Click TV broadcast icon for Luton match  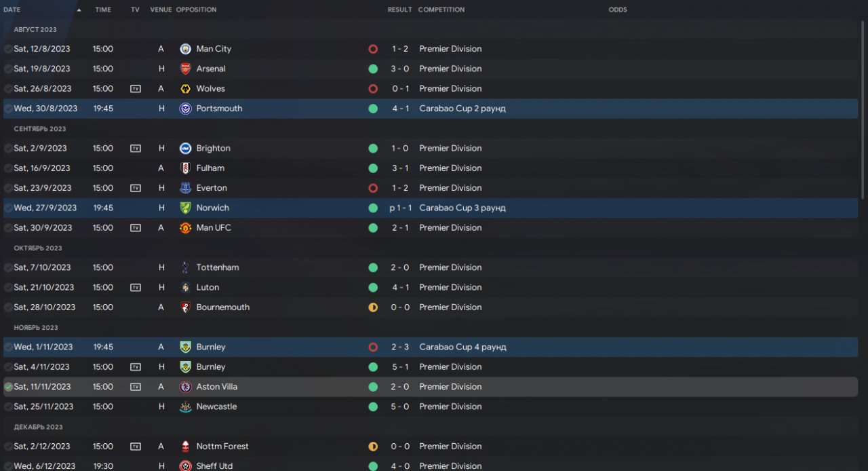tap(136, 288)
